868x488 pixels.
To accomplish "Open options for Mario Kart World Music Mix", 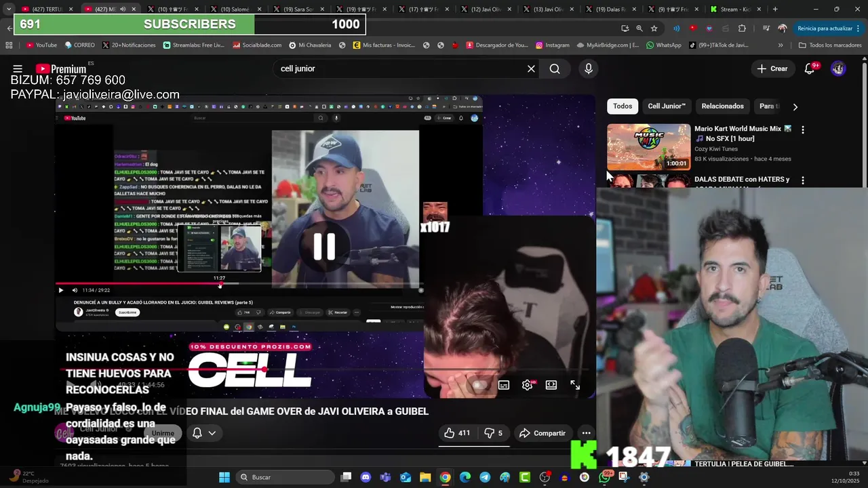I will [x=803, y=129].
